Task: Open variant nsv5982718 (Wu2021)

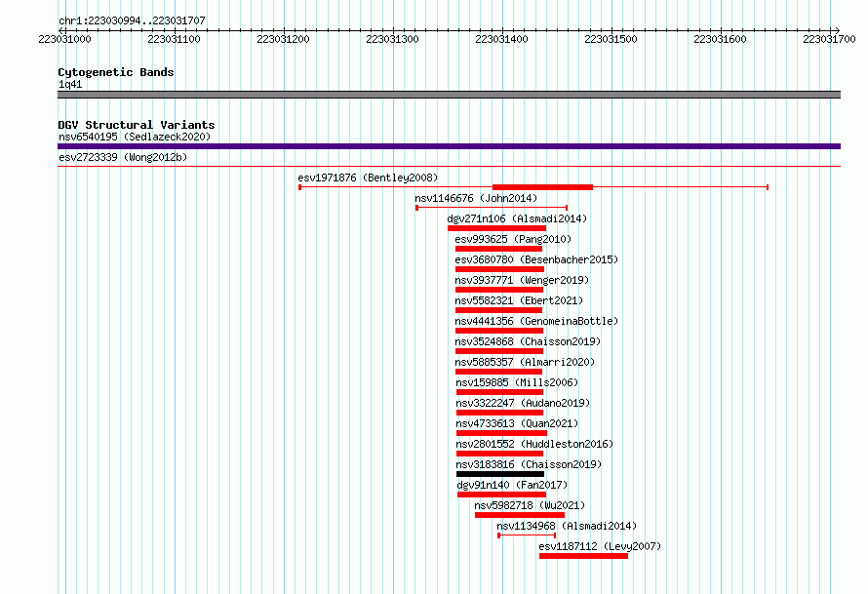Action: (530, 505)
